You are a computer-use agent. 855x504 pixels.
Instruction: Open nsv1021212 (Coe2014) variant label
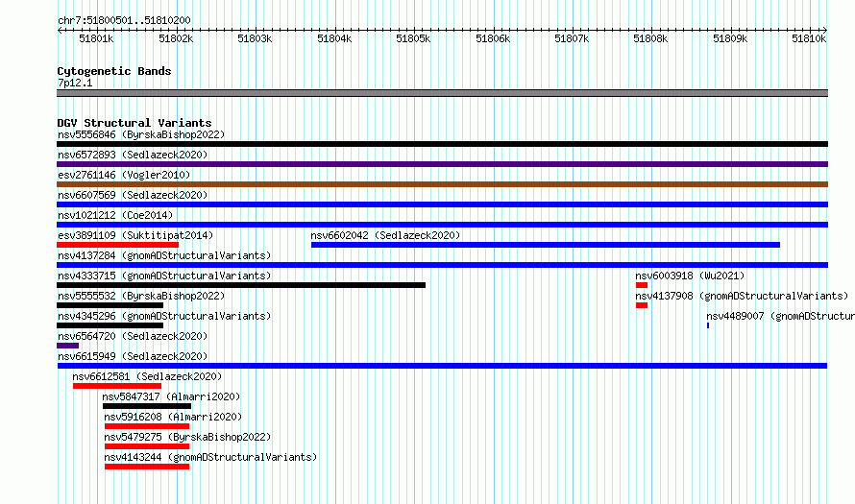click(115, 215)
